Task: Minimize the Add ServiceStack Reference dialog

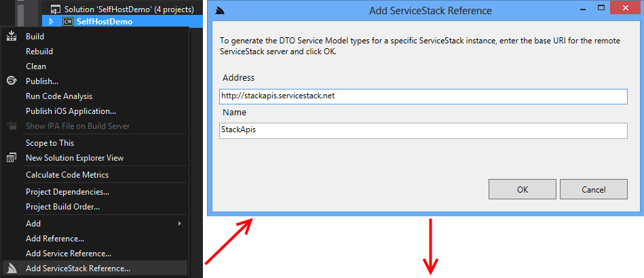Action: pyautogui.click(x=583, y=8)
